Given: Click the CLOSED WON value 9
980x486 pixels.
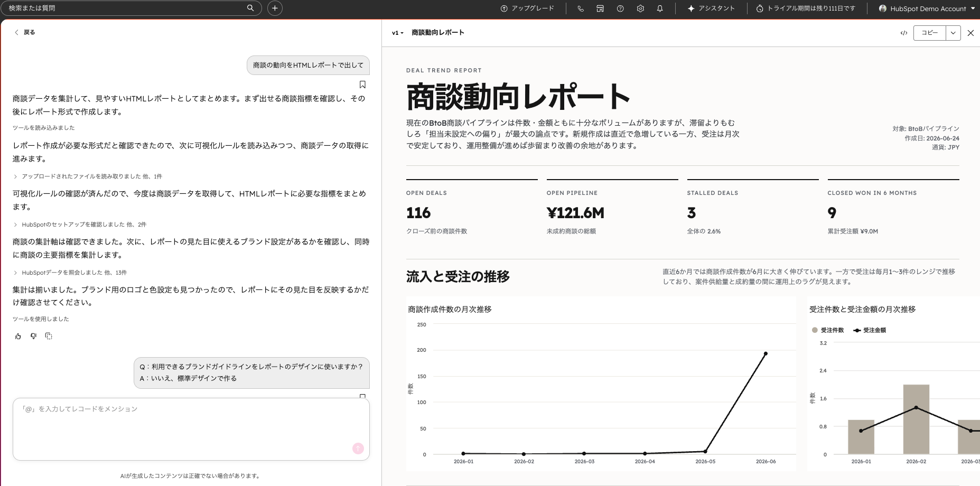Looking at the screenshot, I should 832,213.
